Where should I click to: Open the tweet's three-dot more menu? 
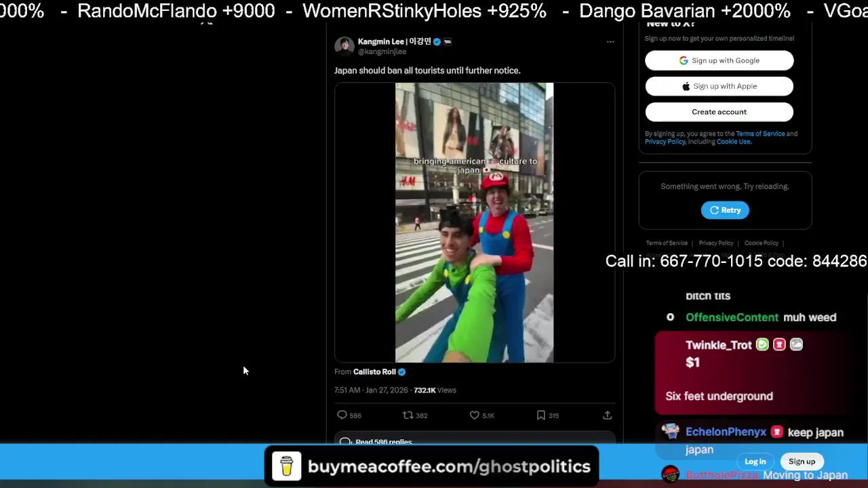[610, 42]
